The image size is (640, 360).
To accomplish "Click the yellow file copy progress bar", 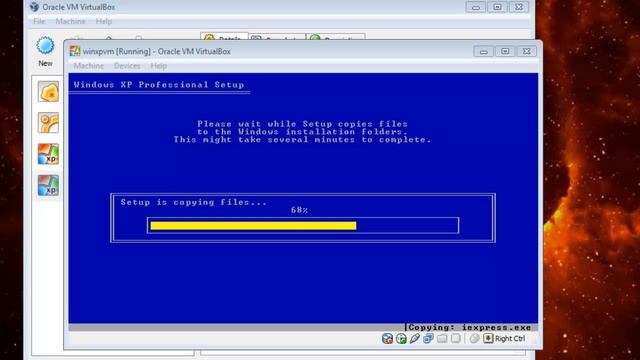I will coord(253,226).
